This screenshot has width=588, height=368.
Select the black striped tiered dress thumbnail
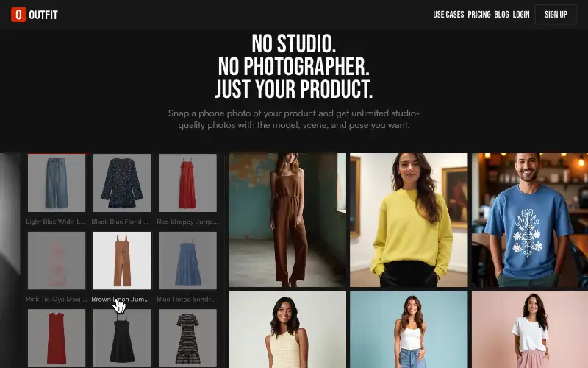[187, 338]
